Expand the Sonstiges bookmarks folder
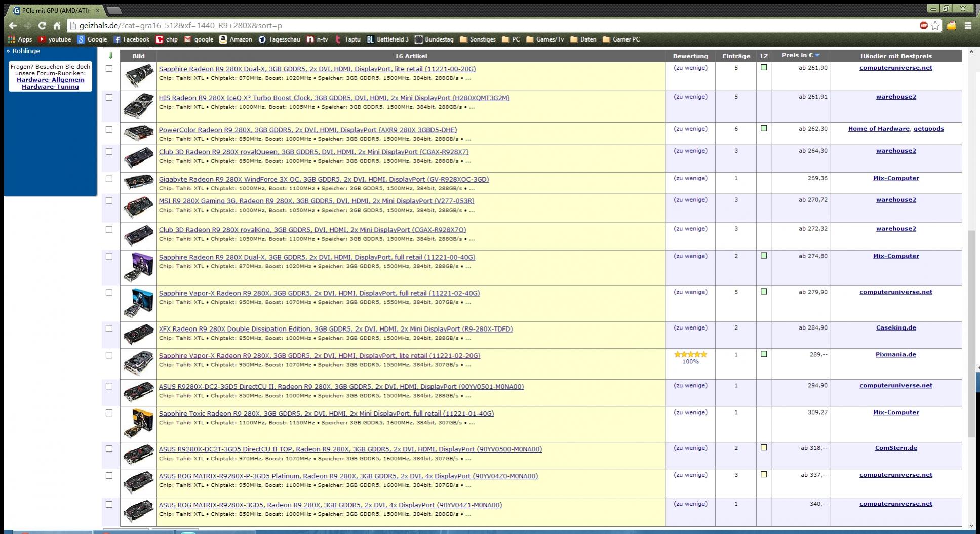The height and width of the screenshot is (534, 980). click(x=477, y=39)
